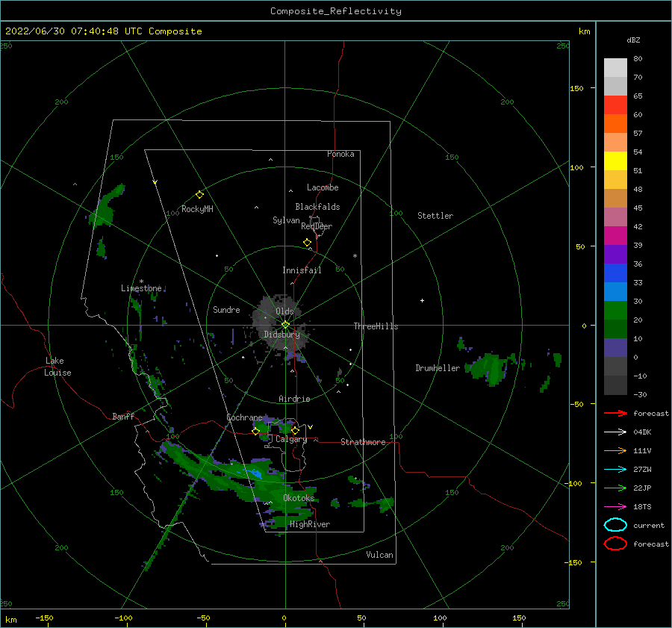Click the Sylvan label
This screenshot has width=672, height=628.
[x=286, y=220]
